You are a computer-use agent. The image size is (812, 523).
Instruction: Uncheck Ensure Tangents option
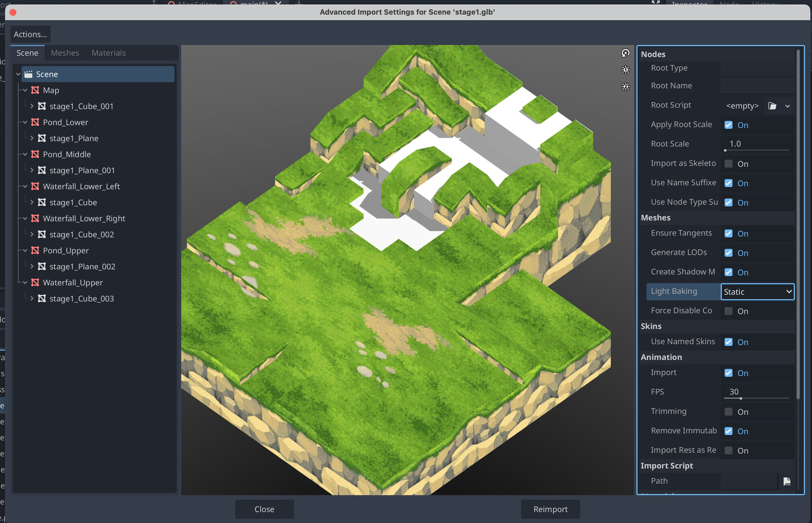tap(728, 234)
